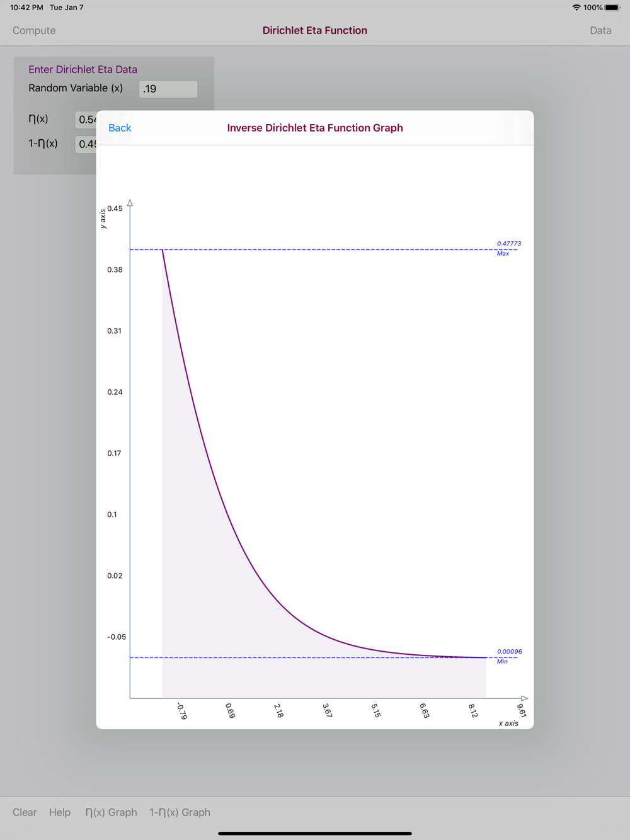Tap the Wi-Fi status icon
The image size is (630, 840).
576,8
